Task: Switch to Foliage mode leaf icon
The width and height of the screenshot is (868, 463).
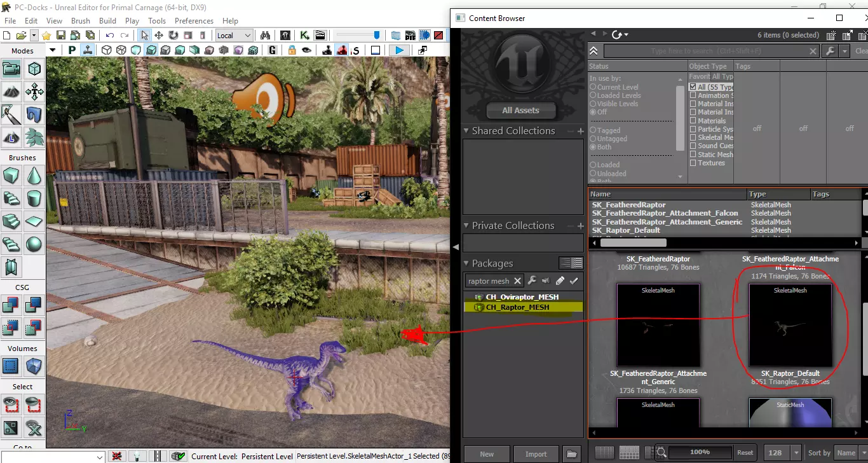Action: tap(34, 137)
